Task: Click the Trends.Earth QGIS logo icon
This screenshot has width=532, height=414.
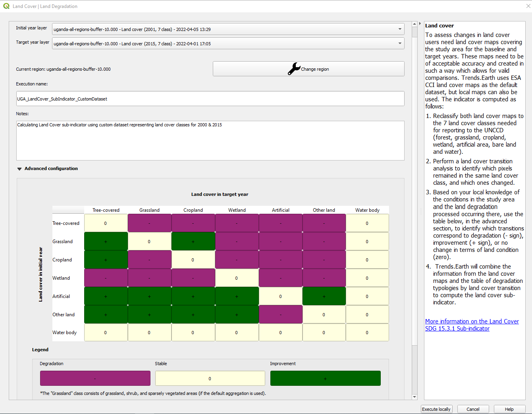Action: 7,6
